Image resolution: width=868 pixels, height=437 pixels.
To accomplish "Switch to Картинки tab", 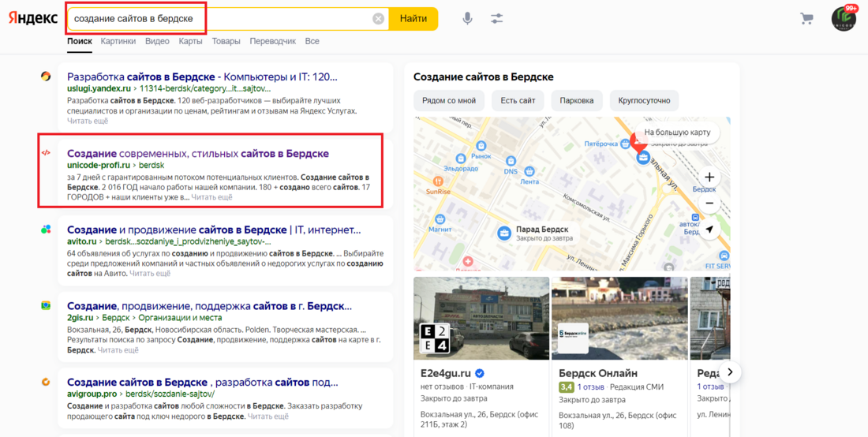I will (118, 41).
